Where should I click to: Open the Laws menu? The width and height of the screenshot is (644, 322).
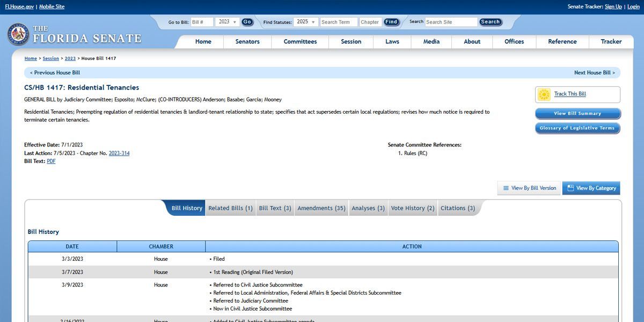click(392, 42)
